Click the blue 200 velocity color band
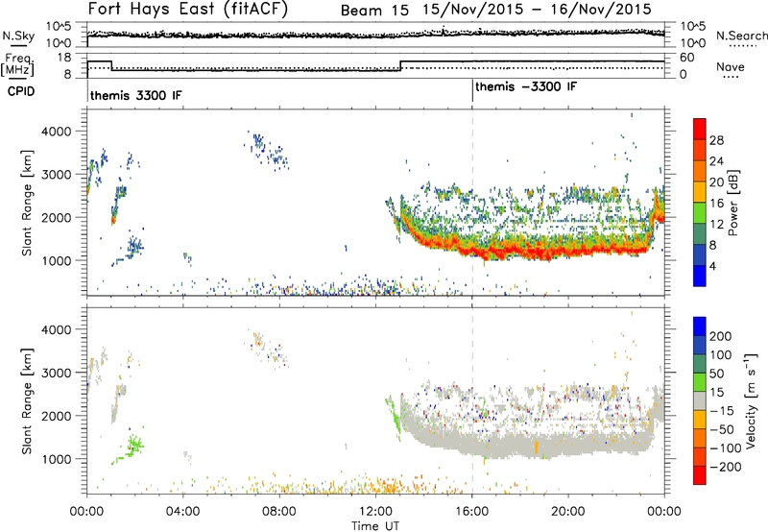 (700, 326)
